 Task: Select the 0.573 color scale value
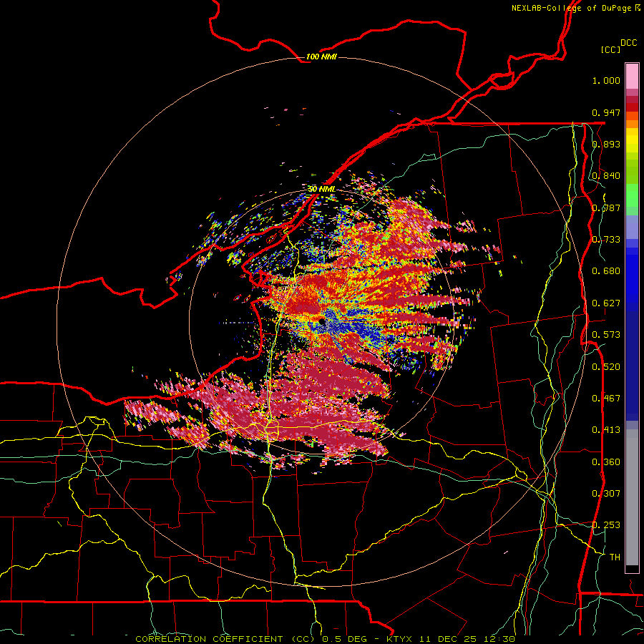pos(606,335)
